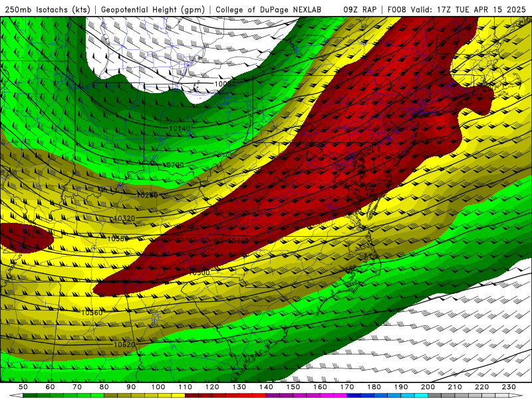532x399 pixels.
Task: Click the "College of DuPage NEXLAB" label
Action: (x=269, y=9)
